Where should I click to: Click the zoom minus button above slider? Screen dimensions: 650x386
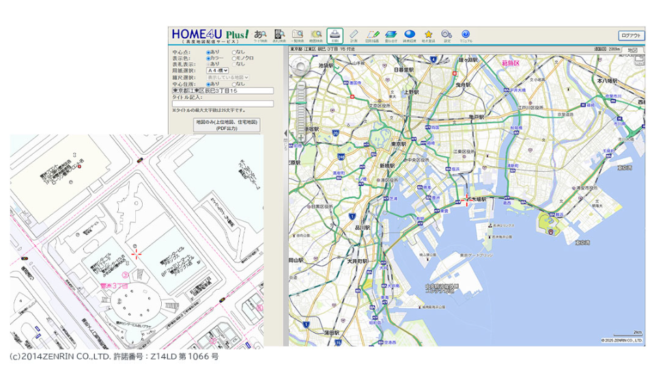(301, 86)
